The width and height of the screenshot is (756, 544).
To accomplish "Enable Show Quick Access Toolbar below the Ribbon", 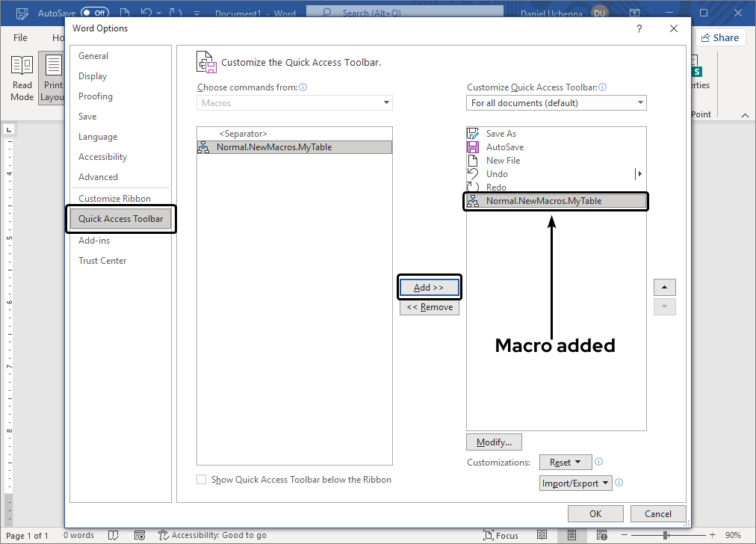I will [201, 479].
